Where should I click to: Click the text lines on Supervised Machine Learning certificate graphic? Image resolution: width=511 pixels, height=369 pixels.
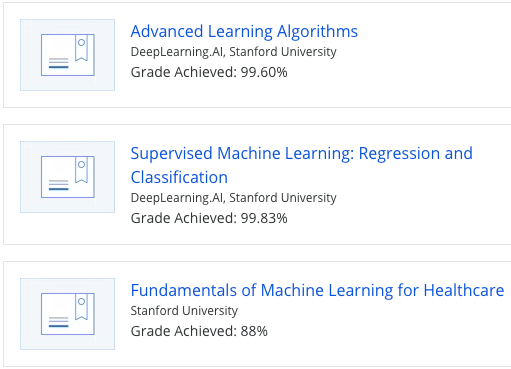coord(59,185)
